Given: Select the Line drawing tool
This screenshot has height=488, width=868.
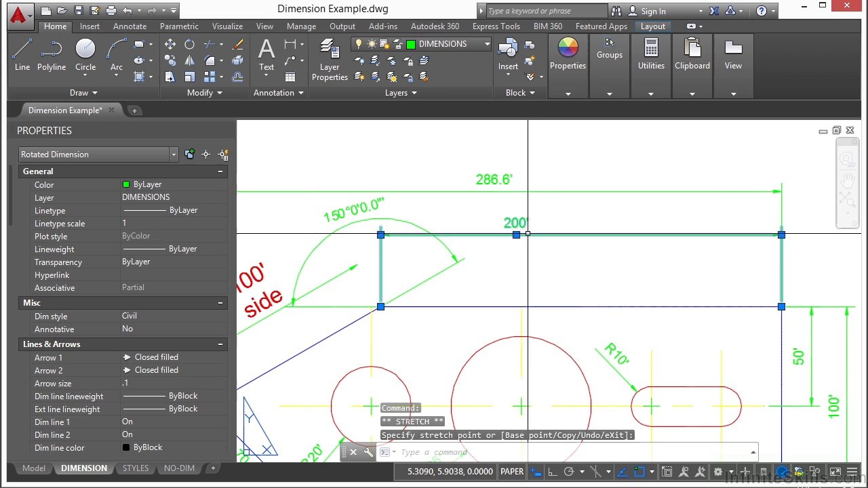Looking at the screenshot, I should click(x=22, y=54).
